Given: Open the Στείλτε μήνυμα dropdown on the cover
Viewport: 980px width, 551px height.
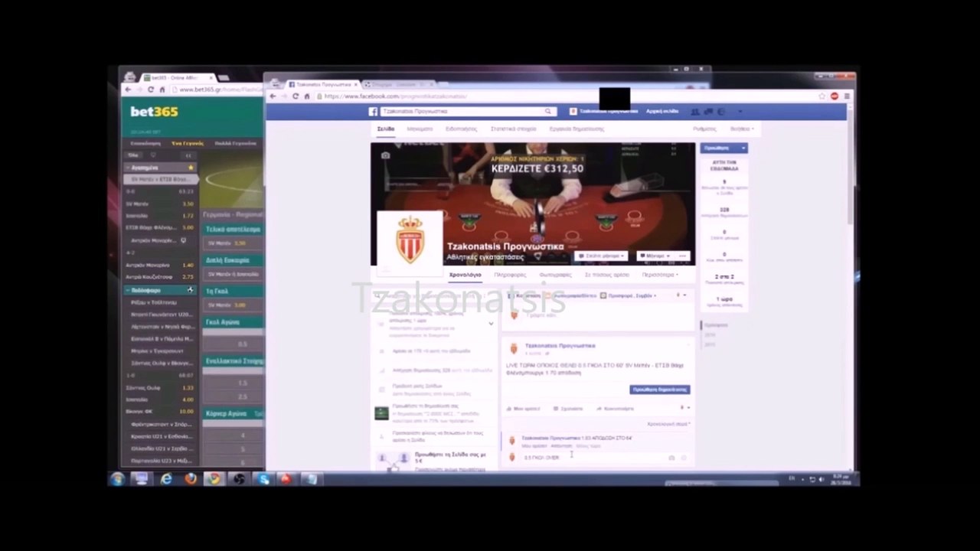Looking at the screenshot, I should coord(603,256).
